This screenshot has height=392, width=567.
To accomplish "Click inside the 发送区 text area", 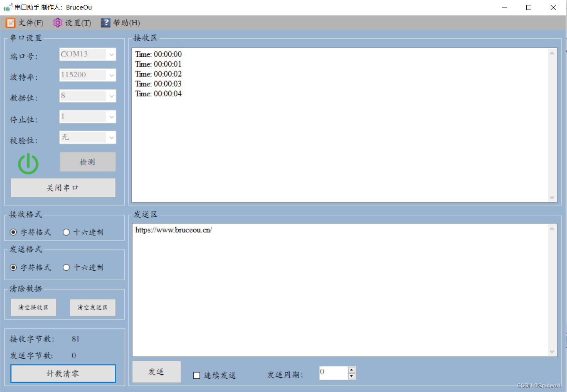I will click(340, 290).
